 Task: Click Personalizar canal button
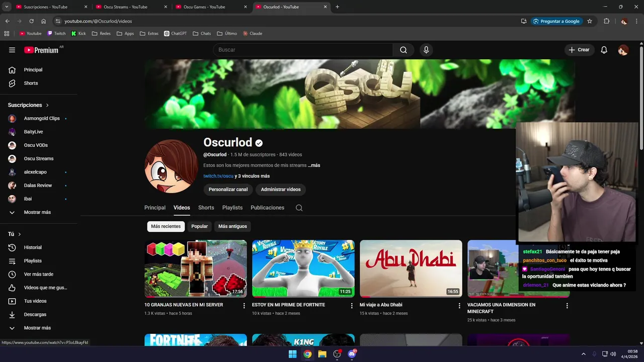(228, 190)
